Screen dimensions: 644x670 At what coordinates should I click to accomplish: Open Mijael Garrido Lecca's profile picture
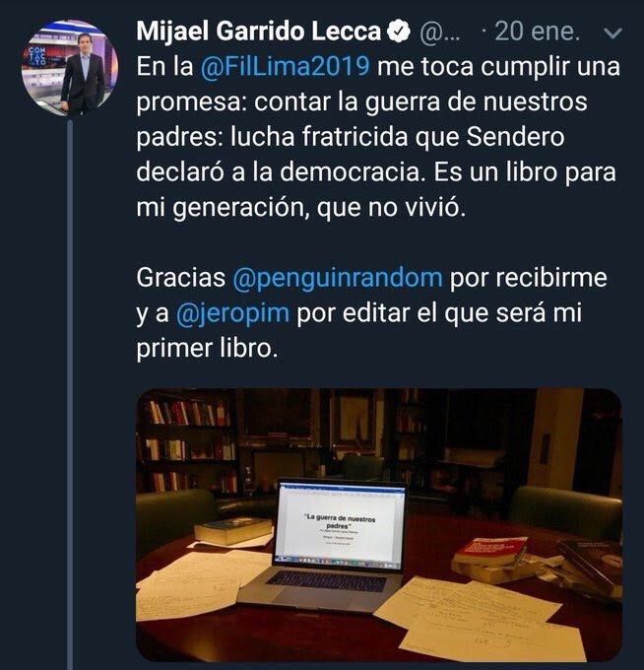tap(70, 68)
